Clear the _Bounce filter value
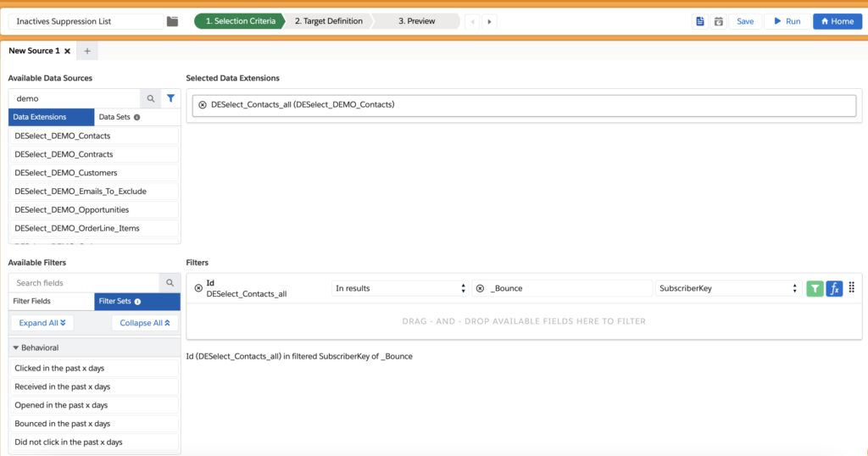 (x=480, y=288)
